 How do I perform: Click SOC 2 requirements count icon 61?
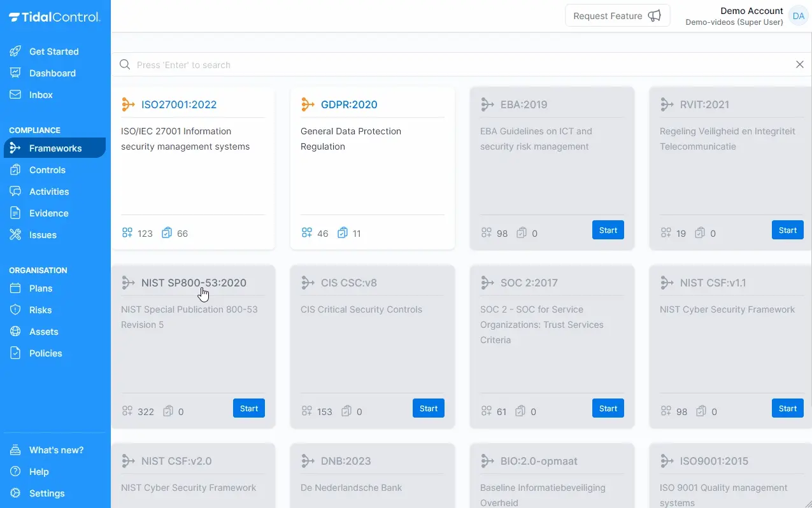point(486,411)
